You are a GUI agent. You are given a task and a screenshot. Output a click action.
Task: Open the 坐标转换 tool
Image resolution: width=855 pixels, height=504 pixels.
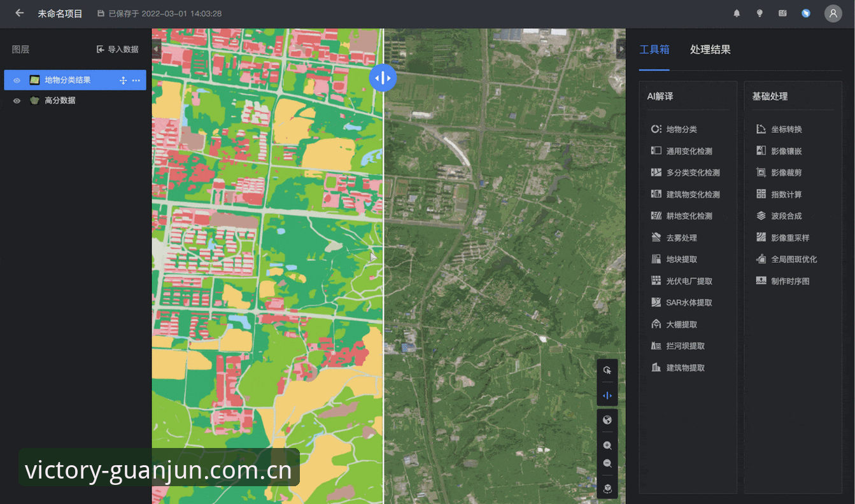pos(779,129)
